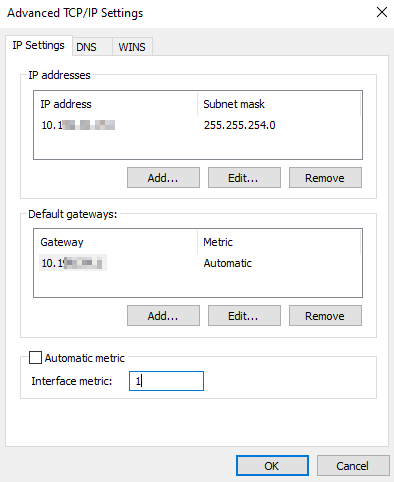
Task: Select the IP Settings tab
Action: click(39, 45)
